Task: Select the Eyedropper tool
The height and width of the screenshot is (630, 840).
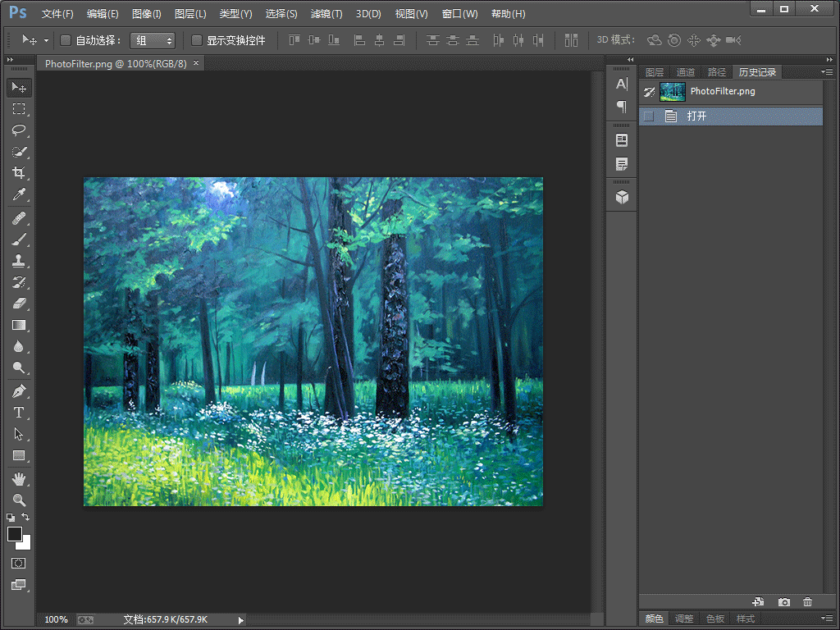Action: pos(19,194)
